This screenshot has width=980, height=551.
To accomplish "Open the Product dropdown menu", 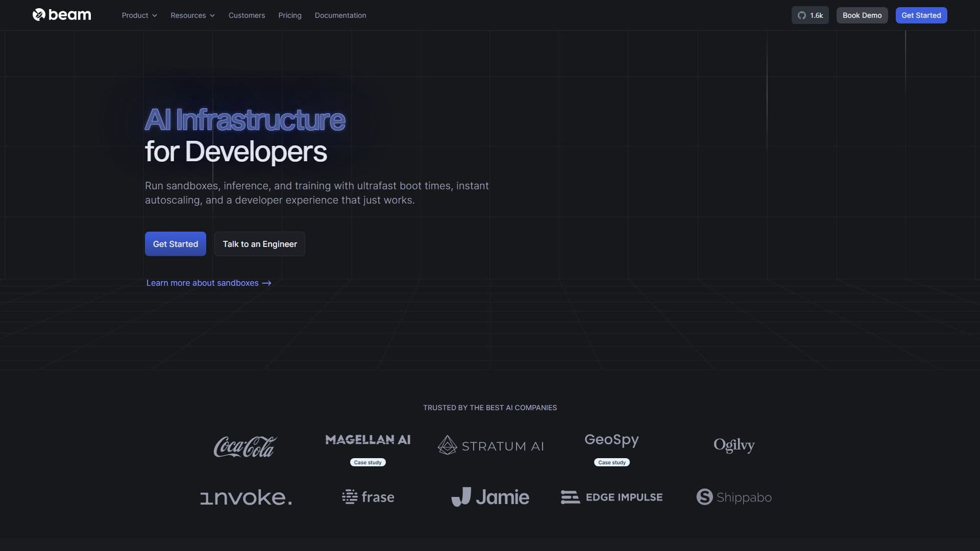I will 139,15.
